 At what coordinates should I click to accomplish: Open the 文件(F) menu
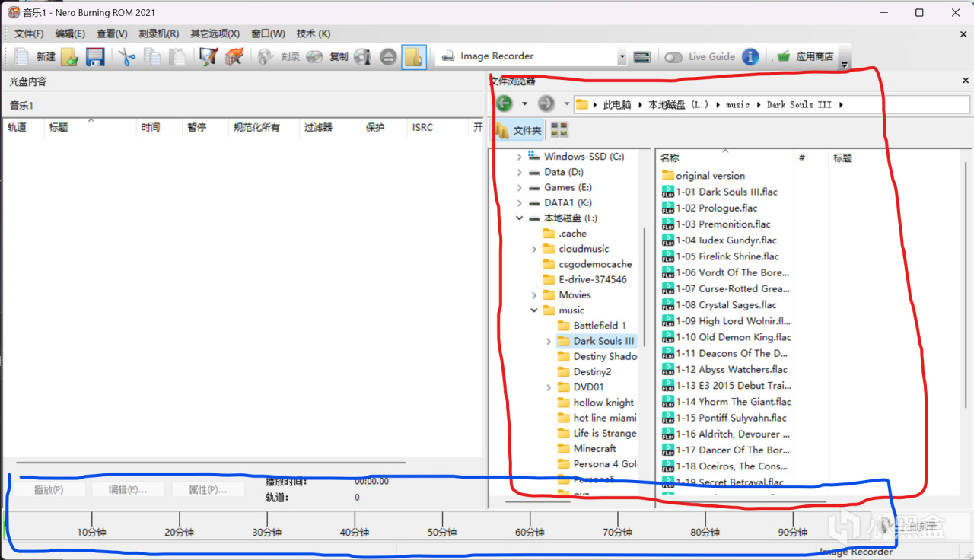click(29, 33)
